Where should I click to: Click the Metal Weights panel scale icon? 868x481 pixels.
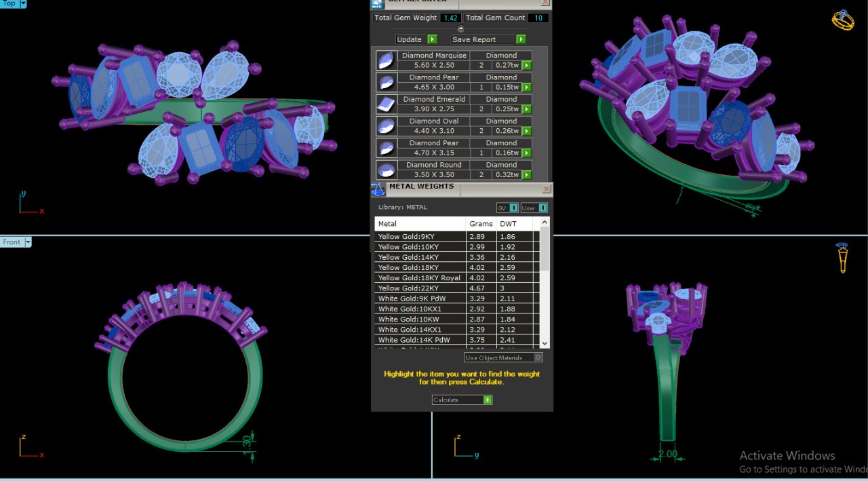click(378, 189)
